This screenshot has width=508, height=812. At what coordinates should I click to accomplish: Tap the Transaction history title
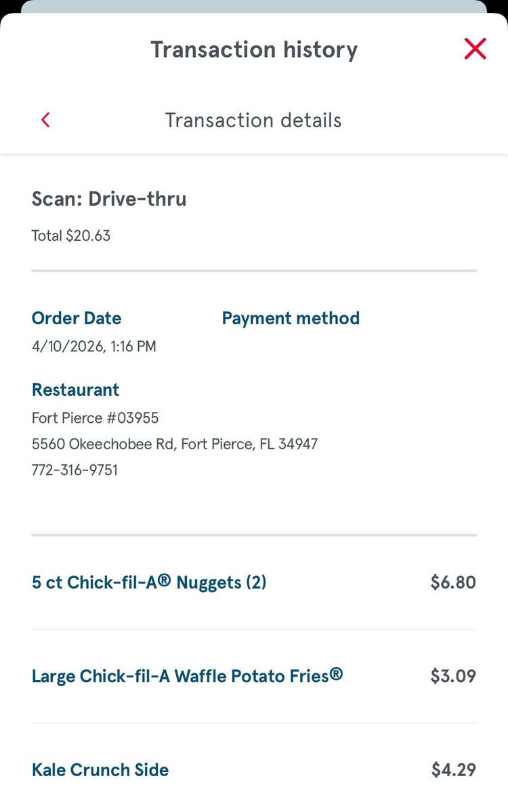254,49
